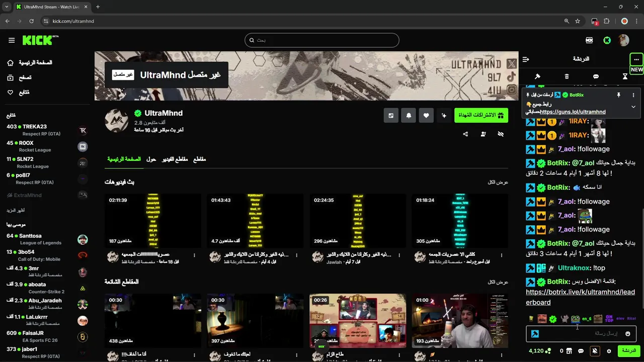Open the 01:18:24 video thumbnail

tap(460, 221)
